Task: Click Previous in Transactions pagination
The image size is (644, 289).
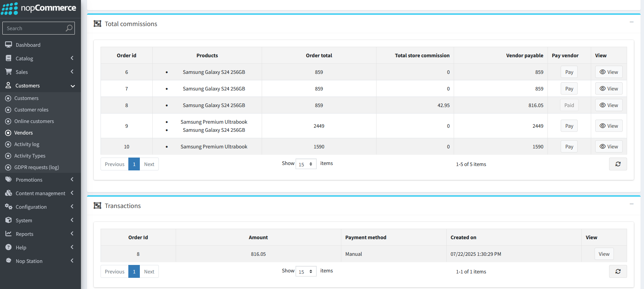Action: pos(114,271)
